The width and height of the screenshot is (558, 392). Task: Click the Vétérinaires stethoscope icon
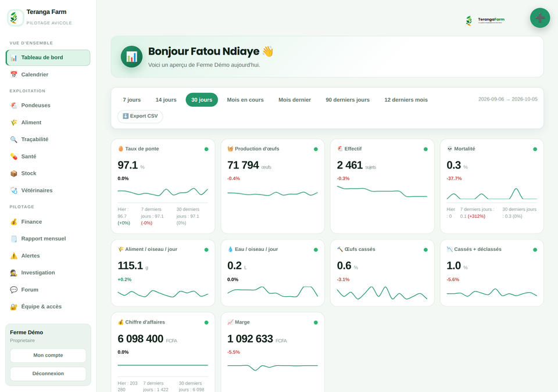point(14,190)
